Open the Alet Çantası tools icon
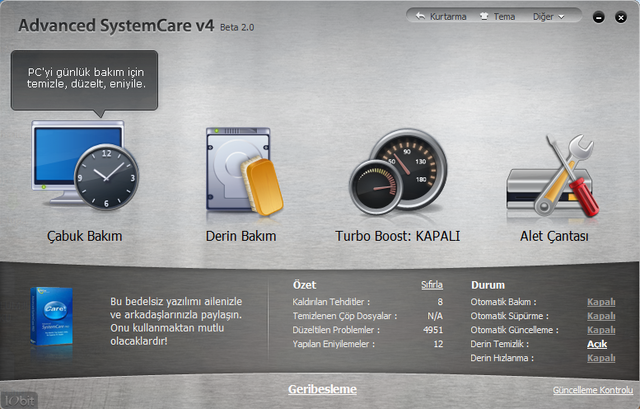Image resolution: width=640 pixels, height=409 pixels. 553,176
